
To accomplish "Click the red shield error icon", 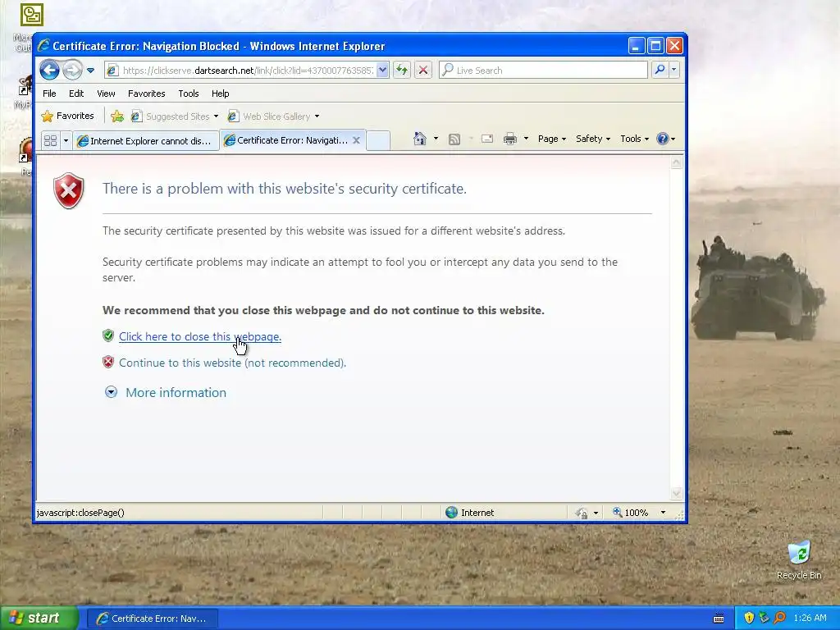I will coord(69,190).
